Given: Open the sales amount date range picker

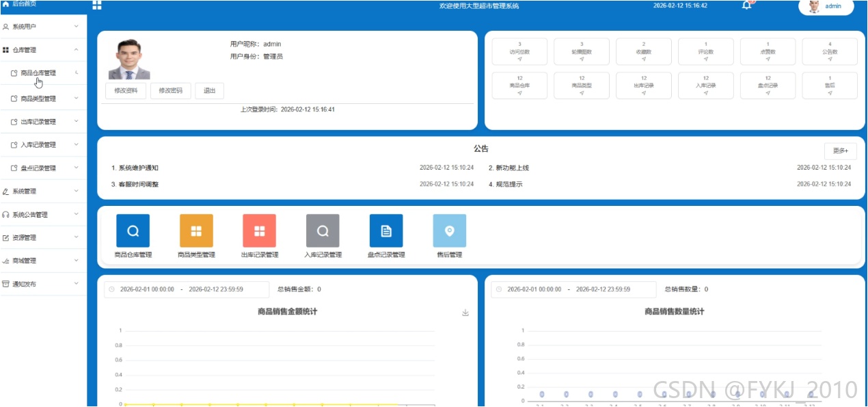Looking at the screenshot, I should click(187, 289).
